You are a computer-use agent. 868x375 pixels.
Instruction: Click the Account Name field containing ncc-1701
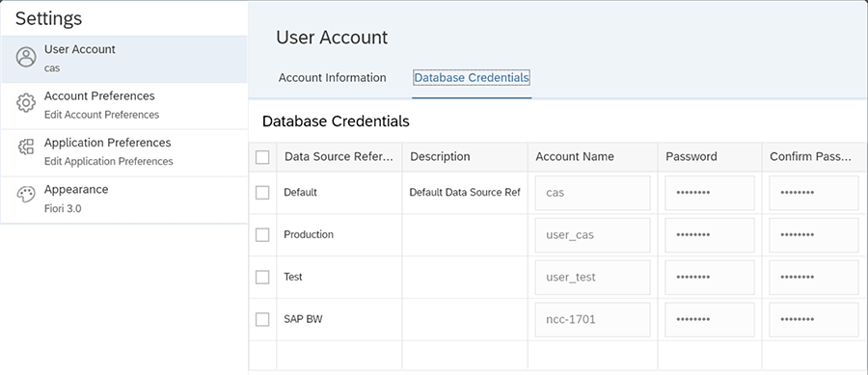pyautogui.click(x=593, y=320)
